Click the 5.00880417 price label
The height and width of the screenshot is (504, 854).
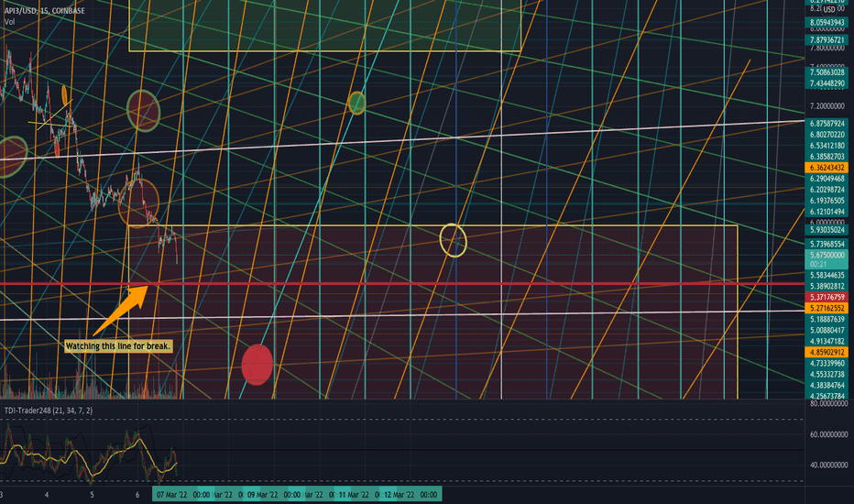[827, 330]
